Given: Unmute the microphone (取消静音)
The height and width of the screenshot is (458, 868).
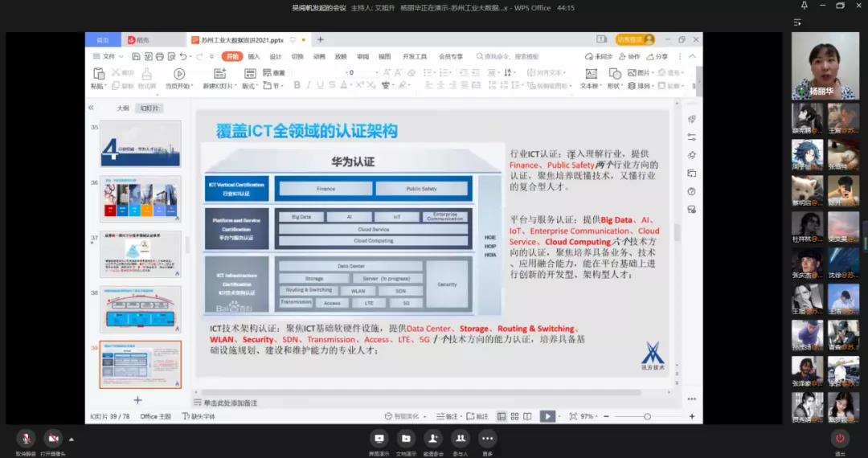Looking at the screenshot, I should coord(27,438).
